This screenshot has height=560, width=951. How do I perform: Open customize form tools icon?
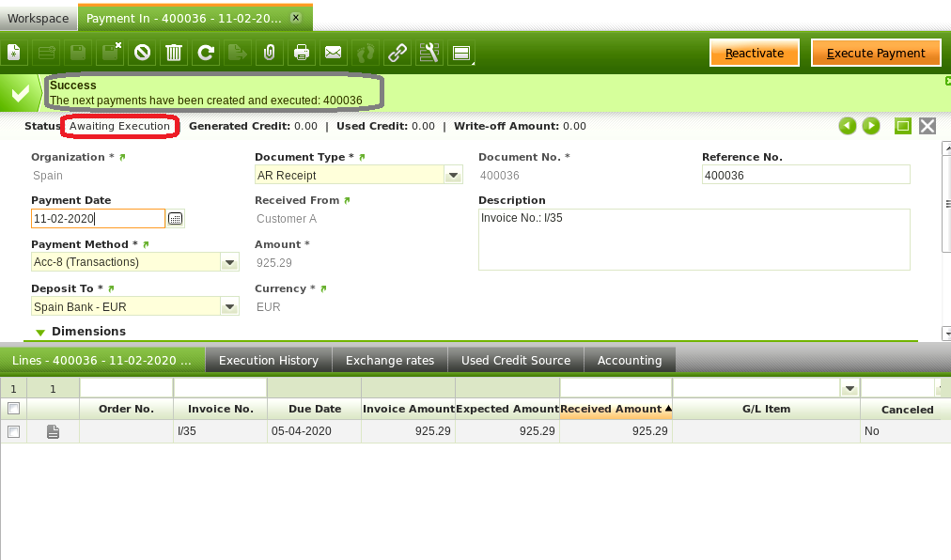[x=429, y=53]
